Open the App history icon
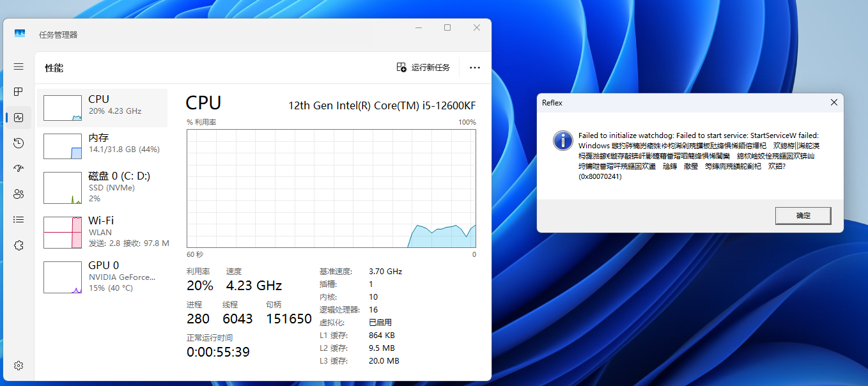The width and height of the screenshot is (868, 386). pos(19,143)
